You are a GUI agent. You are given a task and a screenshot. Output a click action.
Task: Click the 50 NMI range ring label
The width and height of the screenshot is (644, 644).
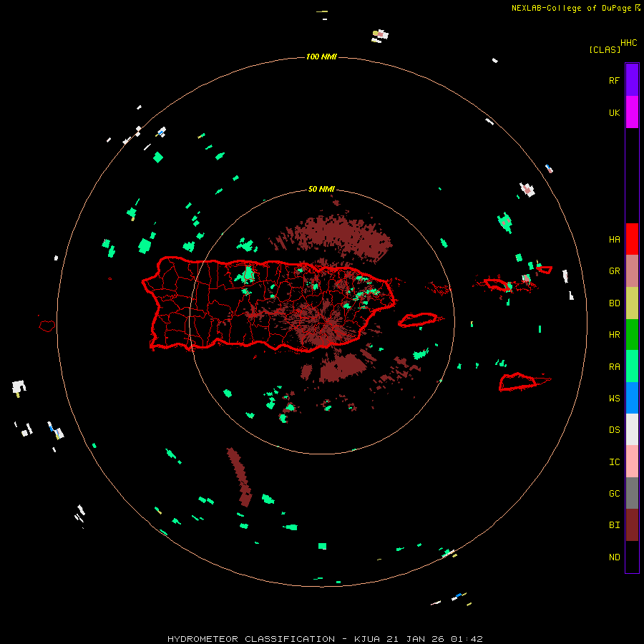click(321, 189)
